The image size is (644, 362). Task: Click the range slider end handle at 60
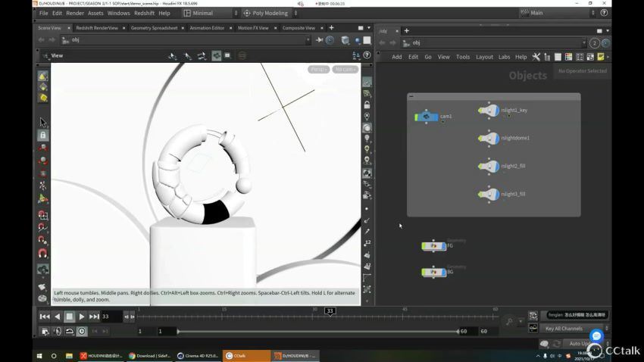tap(458, 331)
